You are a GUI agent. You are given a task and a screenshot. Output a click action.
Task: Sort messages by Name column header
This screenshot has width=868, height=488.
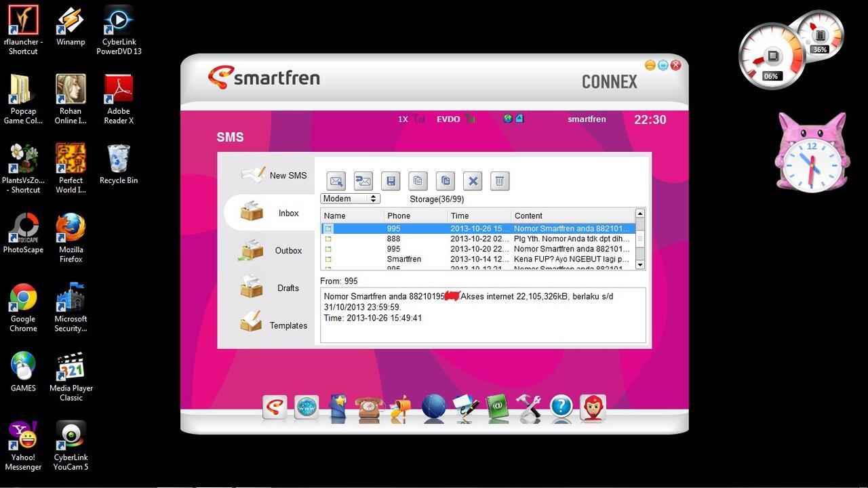[352, 216]
